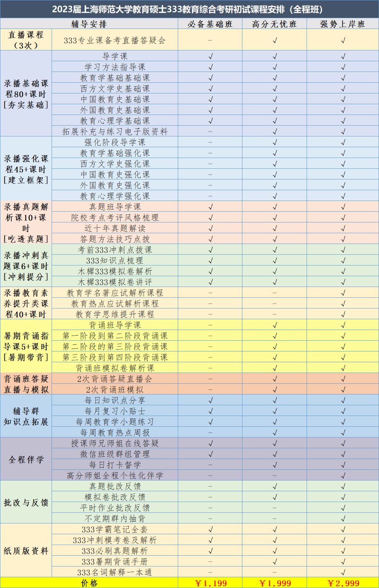The width and height of the screenshot is (379, 588).
Task: Click '微信班级群组管理' cell
Action: [x=115, y=454]
